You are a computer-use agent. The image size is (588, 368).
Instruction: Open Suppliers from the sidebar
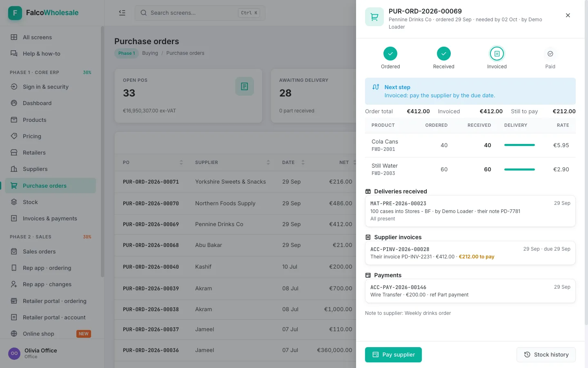click(51, 169)
